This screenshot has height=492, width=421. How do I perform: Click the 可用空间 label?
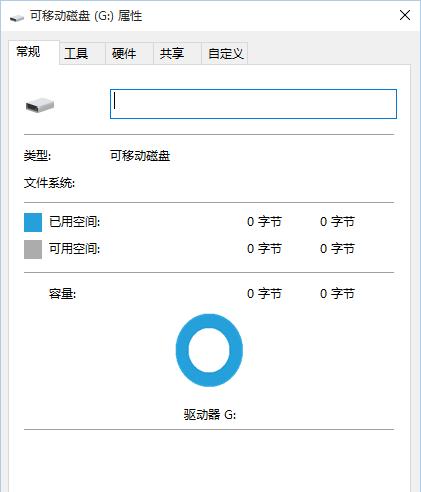(74, 249)
